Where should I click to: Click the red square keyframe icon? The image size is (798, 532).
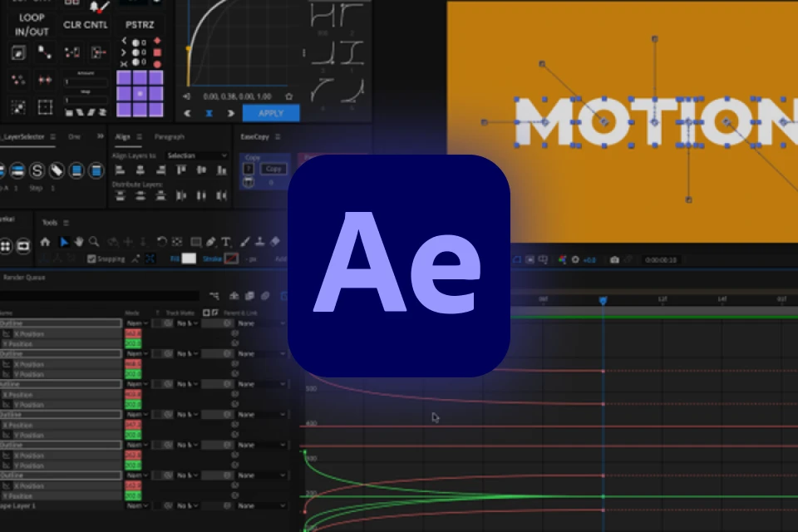(157, 52)
